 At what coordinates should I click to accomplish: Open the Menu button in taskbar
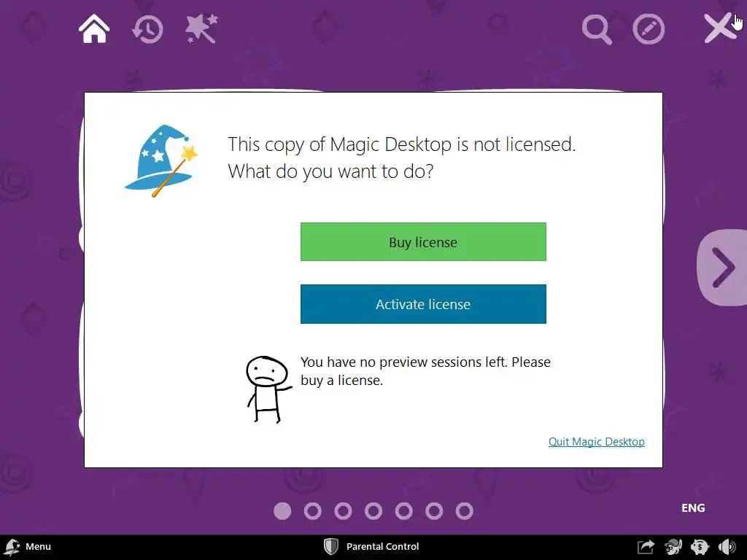coord(28,547)
